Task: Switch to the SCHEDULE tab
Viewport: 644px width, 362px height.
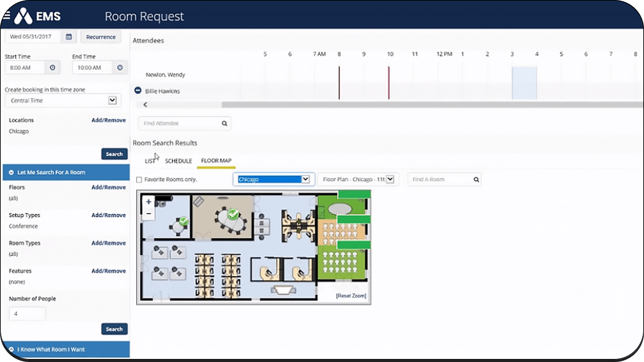Action: tap(178, 161)
